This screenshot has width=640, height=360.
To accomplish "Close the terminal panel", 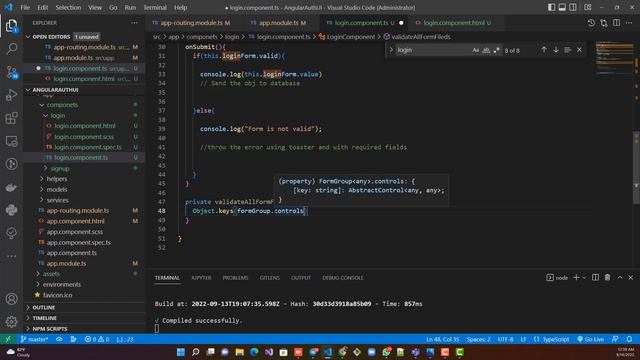I will coord(631,278).
